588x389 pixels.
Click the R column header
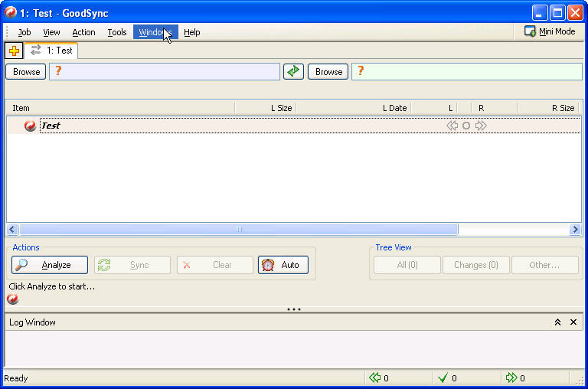(x=495, y=108)
